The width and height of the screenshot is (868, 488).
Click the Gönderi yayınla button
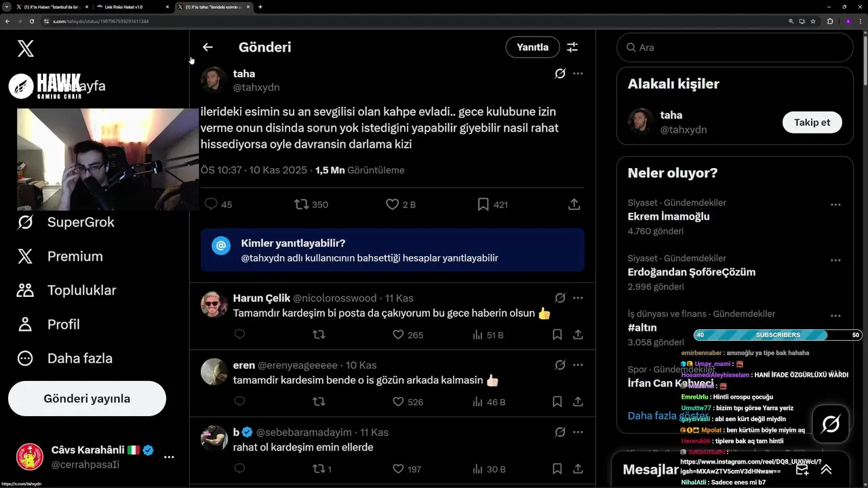[87, 399]
